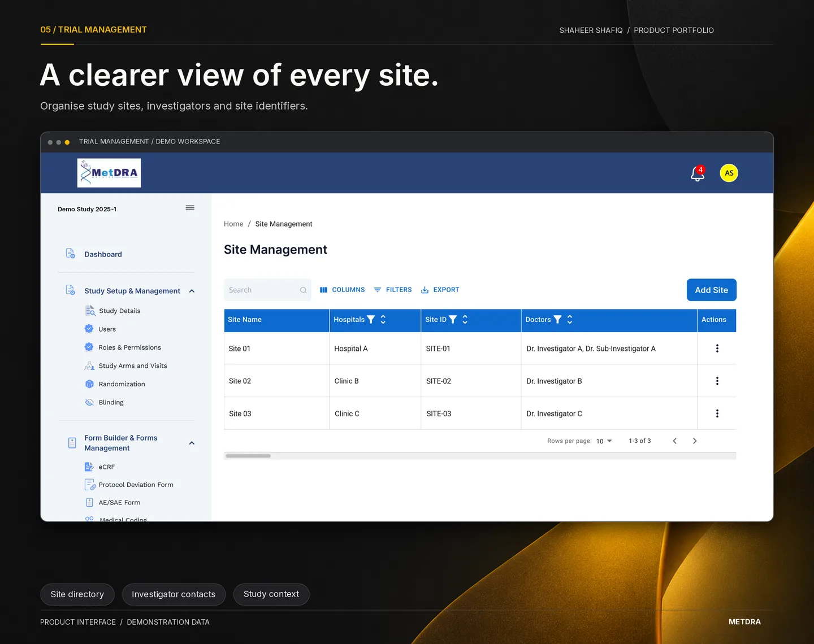Open Study Arms and Visits page
This screenshot has height=644, width=814.
click(133, 365)
